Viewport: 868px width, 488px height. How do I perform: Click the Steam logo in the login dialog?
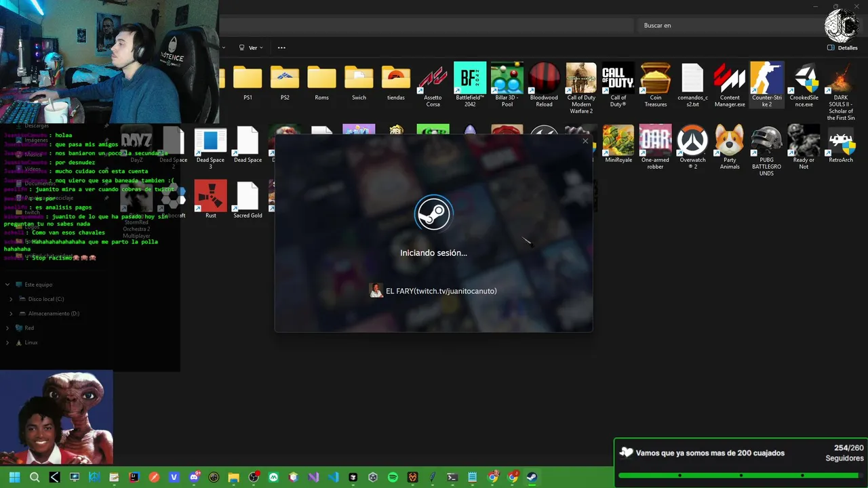click(x=433, y=213)
